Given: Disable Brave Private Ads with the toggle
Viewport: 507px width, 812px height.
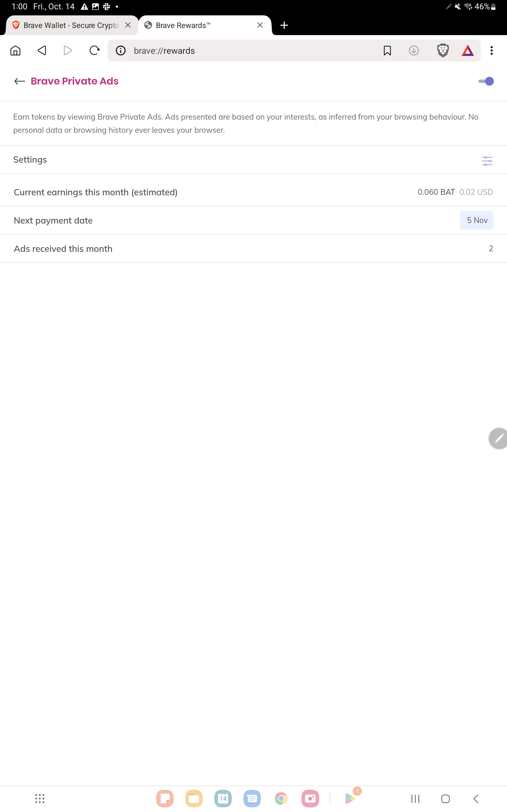Looking at the screenshot, I should [486, 81].
